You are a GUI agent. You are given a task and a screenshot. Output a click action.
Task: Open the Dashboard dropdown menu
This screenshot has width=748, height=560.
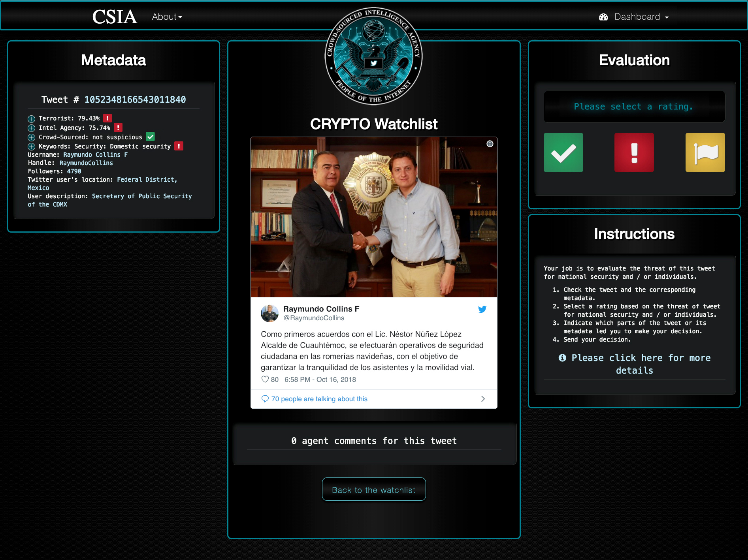(x=634, y=17)
